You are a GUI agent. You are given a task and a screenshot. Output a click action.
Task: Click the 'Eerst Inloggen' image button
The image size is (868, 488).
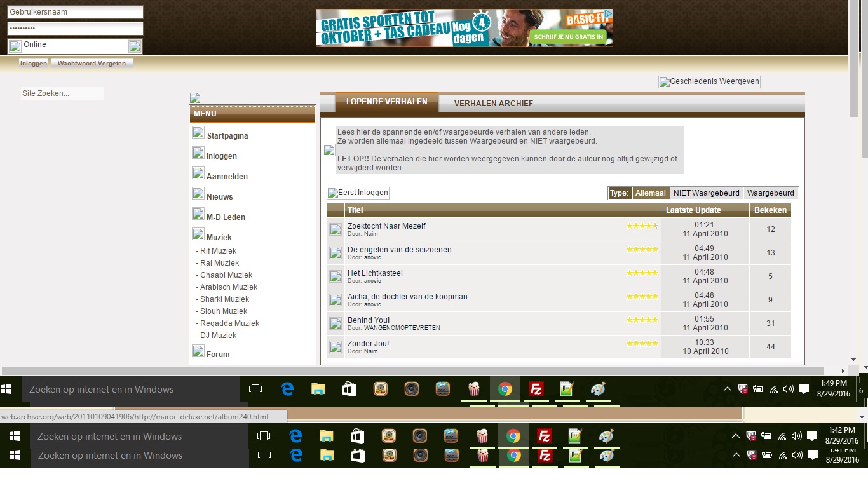pyautogui.click(x=358, y=193)
